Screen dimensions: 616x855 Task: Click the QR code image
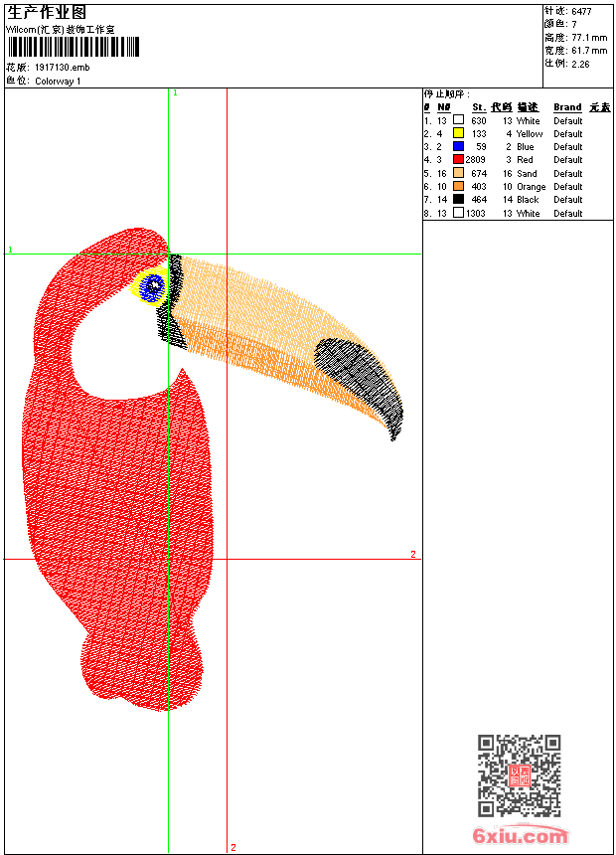519,775
